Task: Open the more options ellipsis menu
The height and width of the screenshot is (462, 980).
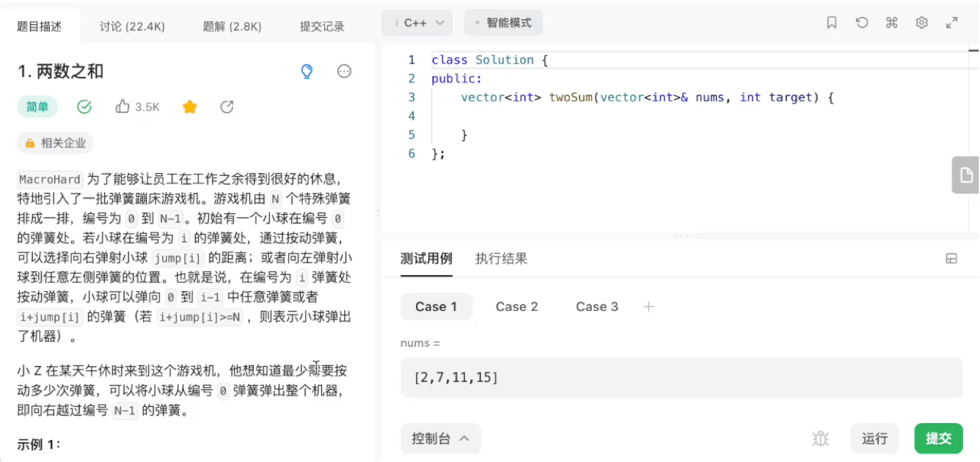Action: tap(343, 71)
